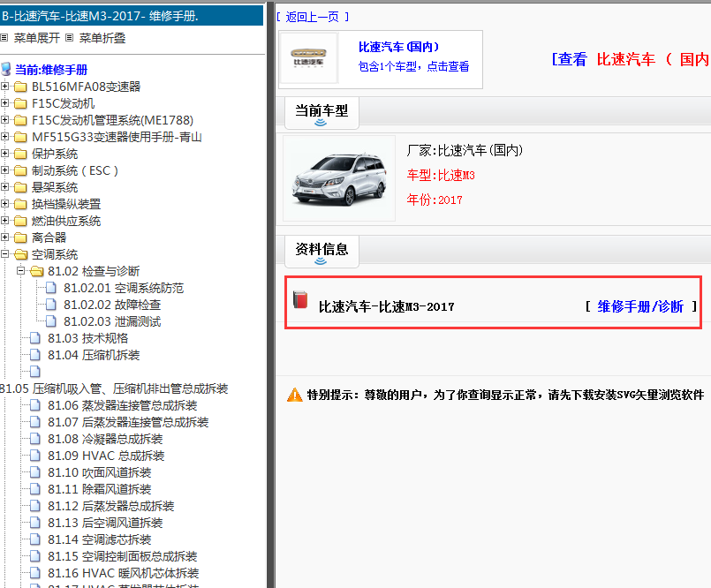
Task: Click the 菜单展开 icon
Action: [4, 38]
